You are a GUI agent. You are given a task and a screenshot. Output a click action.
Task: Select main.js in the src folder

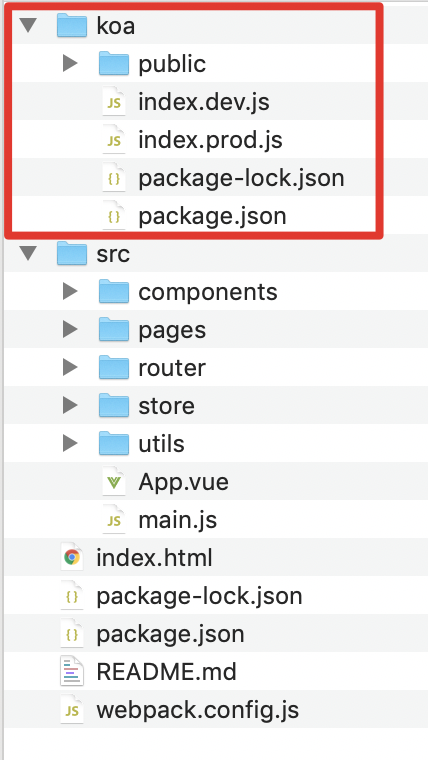[177, 520]
